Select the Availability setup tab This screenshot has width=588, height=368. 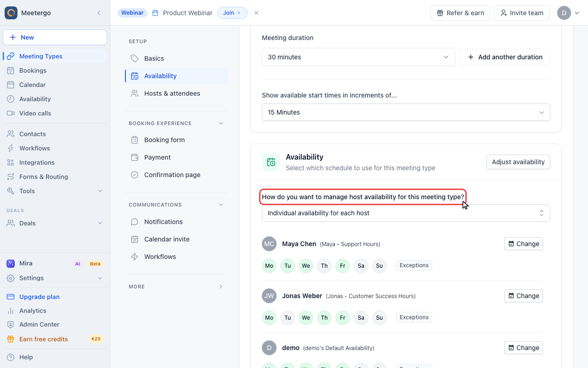(176, 76)
